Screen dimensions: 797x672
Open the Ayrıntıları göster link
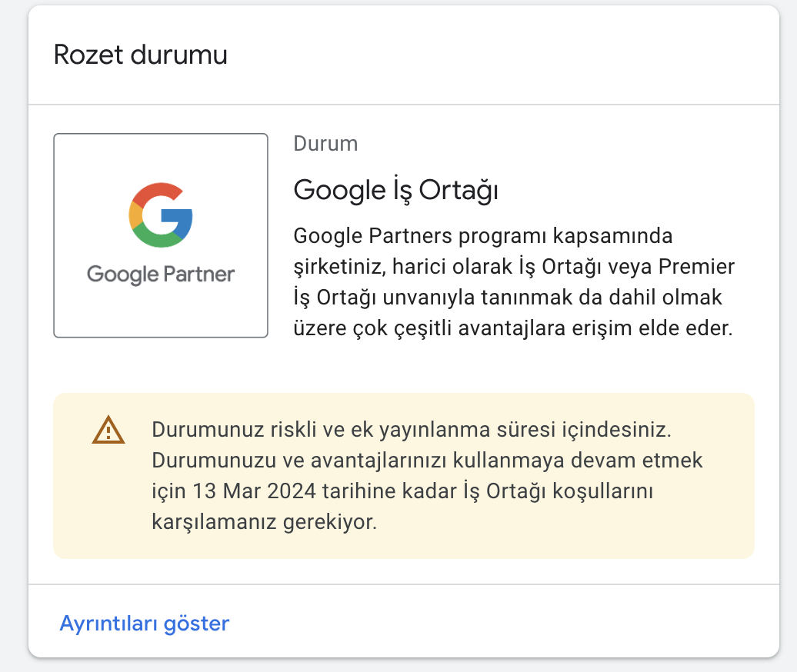pyautogui.click(x=145, y=624)
